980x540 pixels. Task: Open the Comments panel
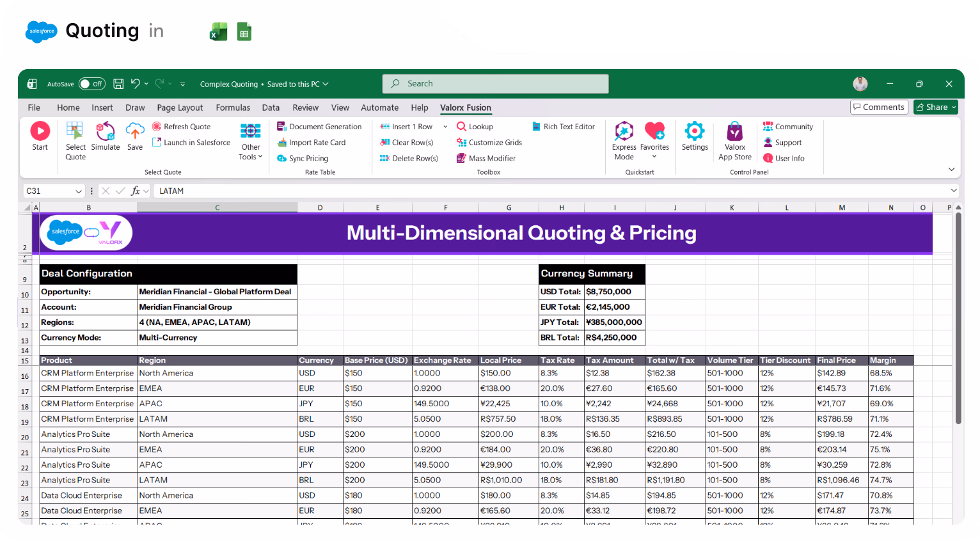click(879, 107)
